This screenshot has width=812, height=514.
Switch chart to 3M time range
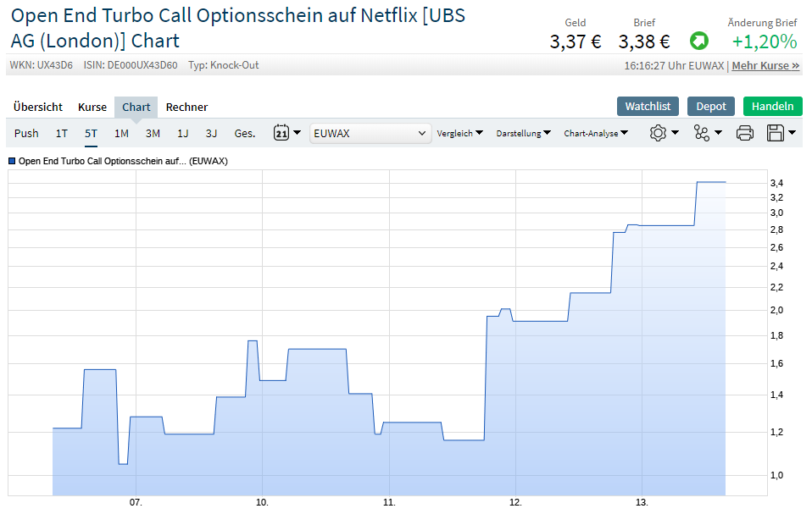click(x=153, y=133)
